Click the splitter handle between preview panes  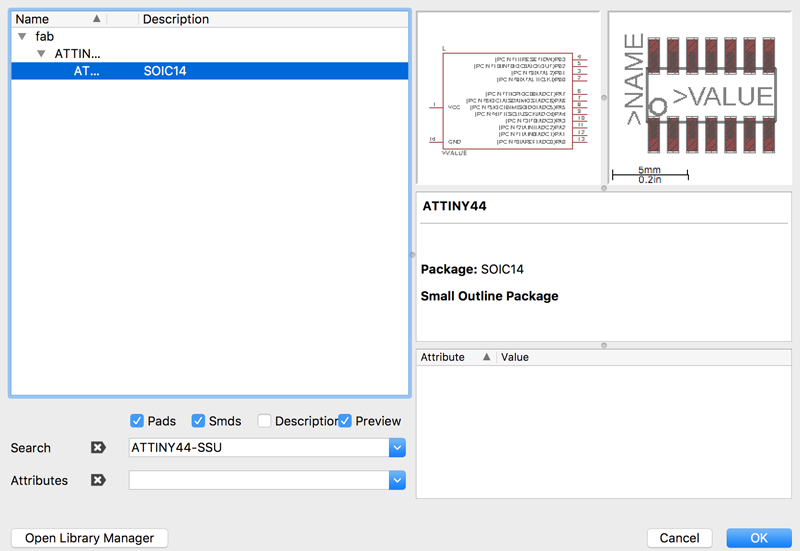click(604, 97)
